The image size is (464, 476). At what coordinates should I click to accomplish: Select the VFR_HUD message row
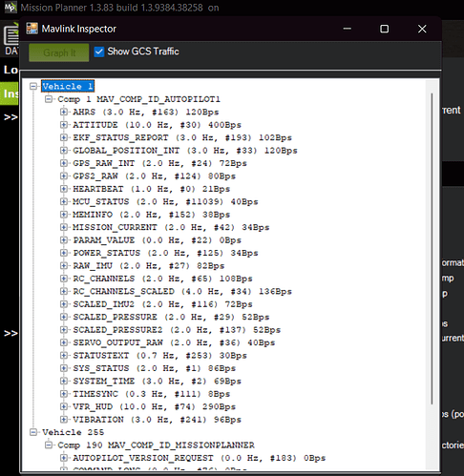[155, 406]
